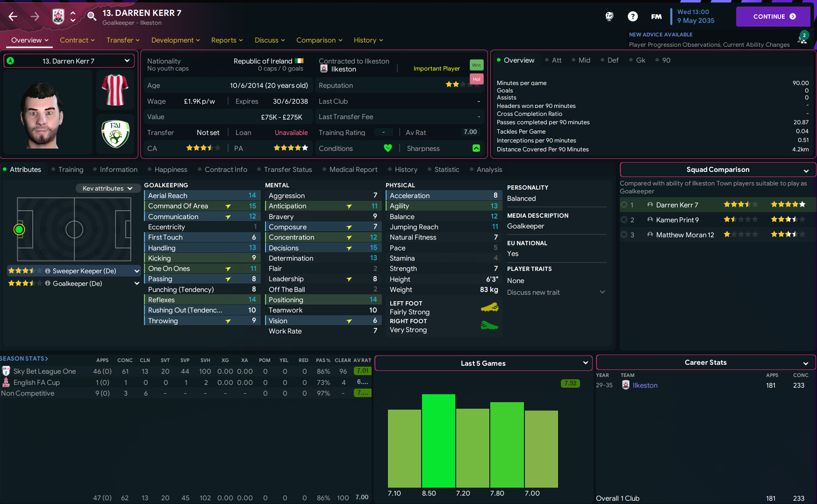The height and width of the screenshot is (504, 817).
Task: Open the Discuss menu
Action: click(270, 40)
